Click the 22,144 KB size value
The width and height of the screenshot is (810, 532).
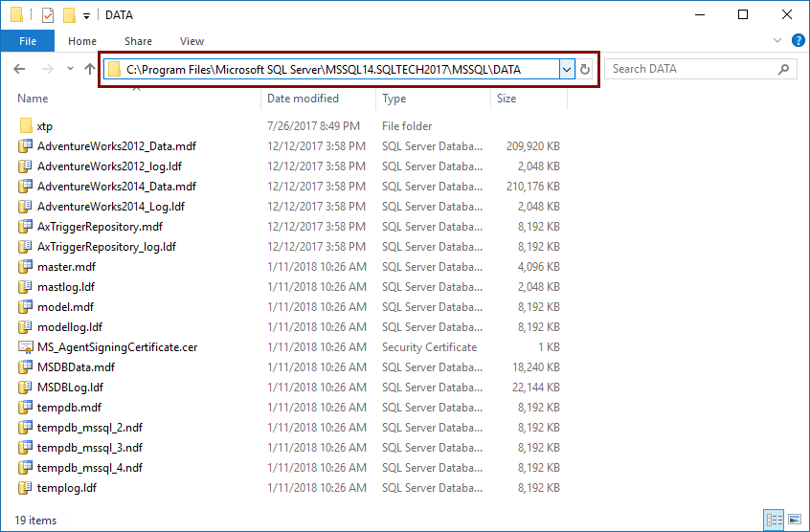(x=536, y=388)
